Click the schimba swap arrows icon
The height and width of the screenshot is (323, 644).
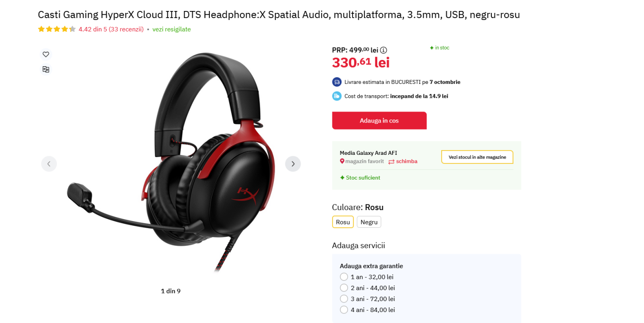(391, 161)
